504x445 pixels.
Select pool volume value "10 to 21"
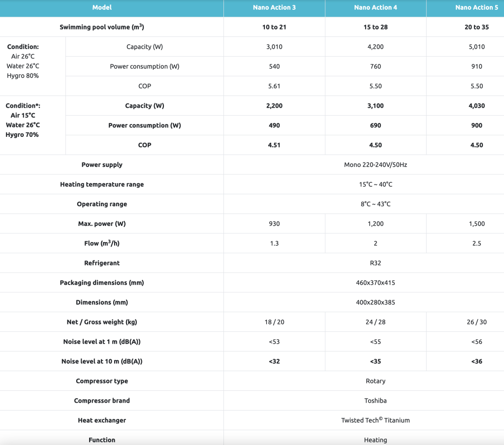pyautogui.click(x=274, y=28)
